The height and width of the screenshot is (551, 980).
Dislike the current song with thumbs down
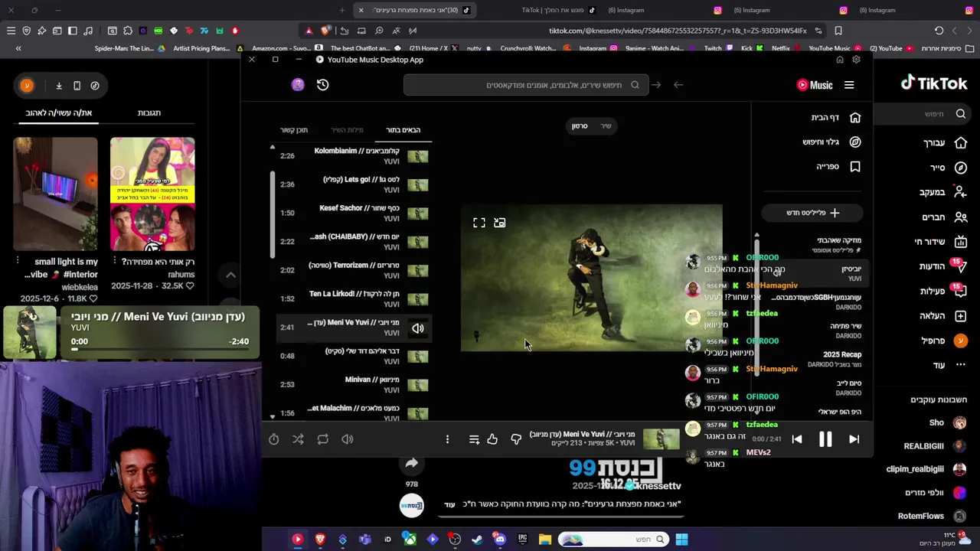516,439
